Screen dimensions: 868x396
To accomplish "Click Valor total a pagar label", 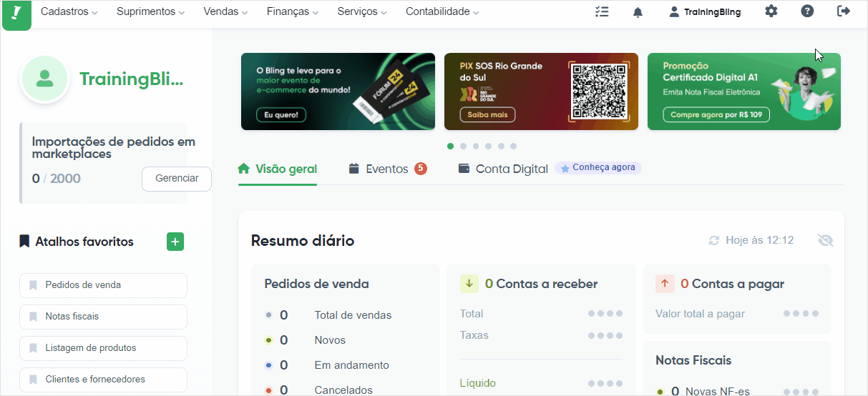I will pos(700,314).
